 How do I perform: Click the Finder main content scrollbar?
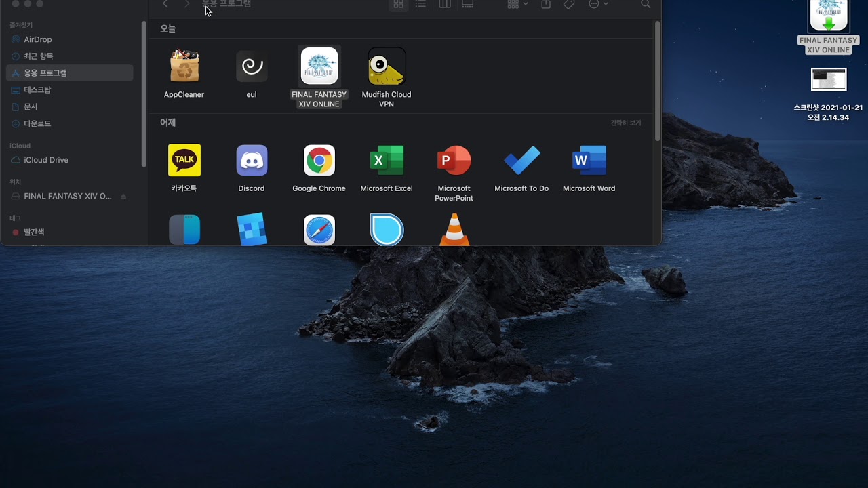(657, 81)
